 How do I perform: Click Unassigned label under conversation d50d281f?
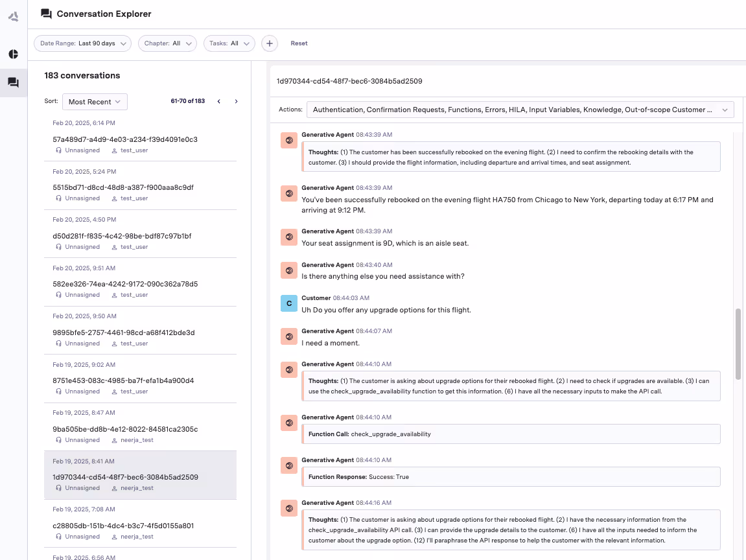(x=82, y=247)
